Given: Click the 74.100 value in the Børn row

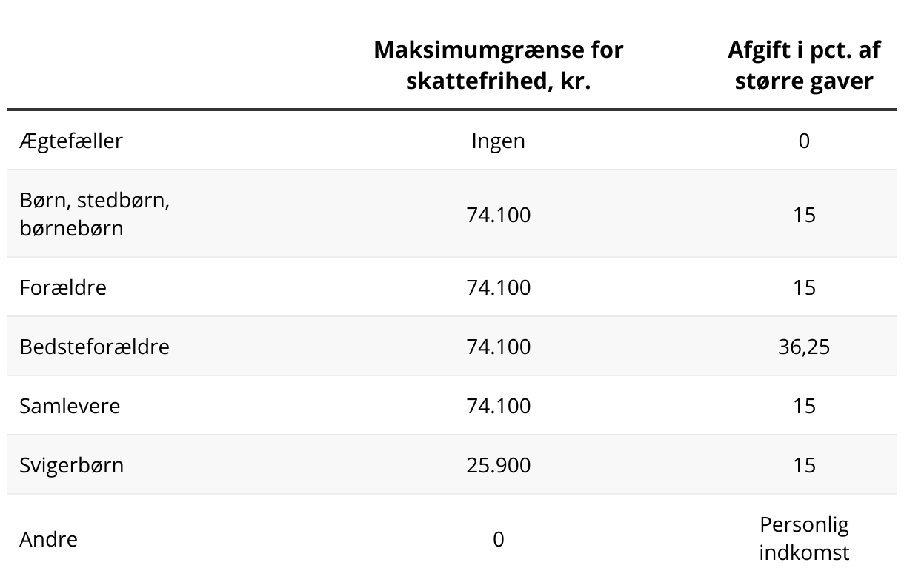Looking at the screenshot, I should [498, 215].
